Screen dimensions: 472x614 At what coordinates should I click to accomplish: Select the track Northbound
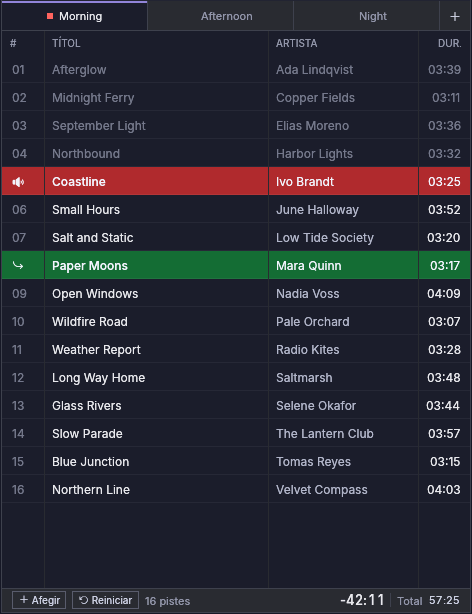click(236, 154)
